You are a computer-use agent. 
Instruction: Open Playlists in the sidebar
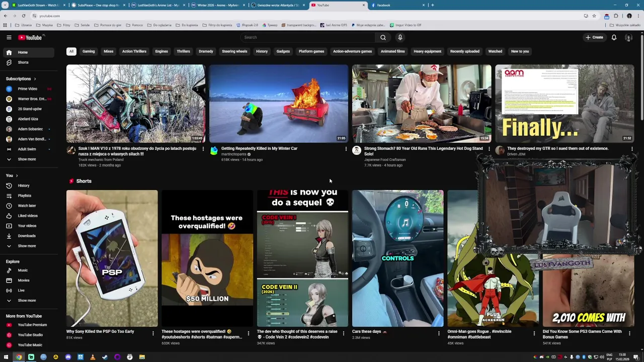[29, 196]
